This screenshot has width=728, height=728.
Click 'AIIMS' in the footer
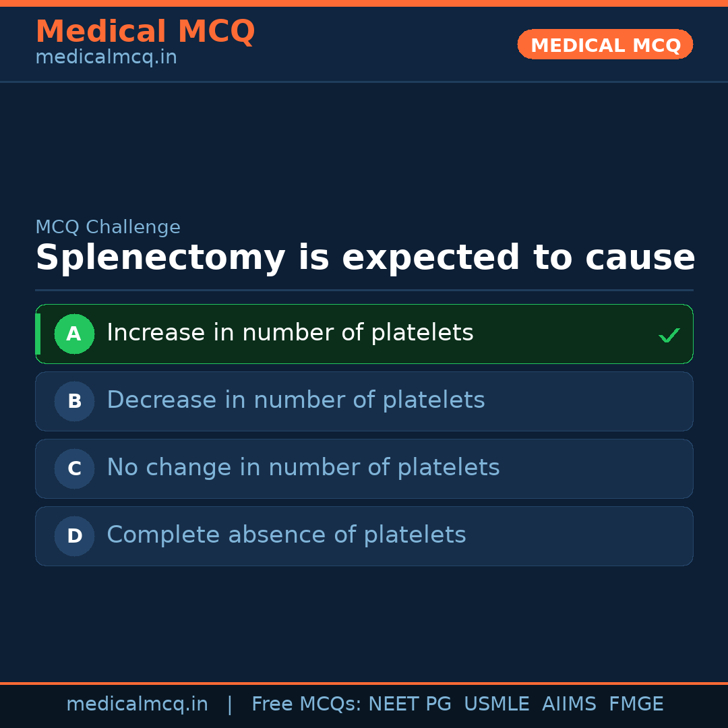click(569, 704)
